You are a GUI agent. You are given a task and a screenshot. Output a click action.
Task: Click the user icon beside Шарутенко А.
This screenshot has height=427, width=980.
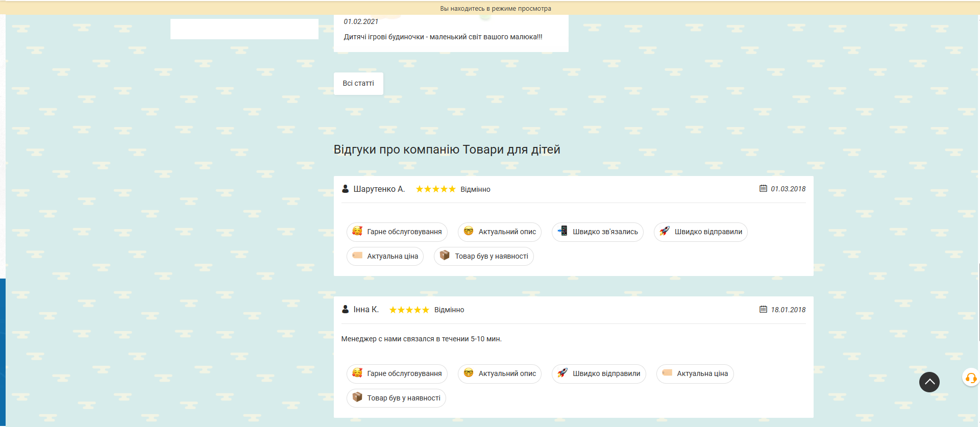click(x=345, y=189)
